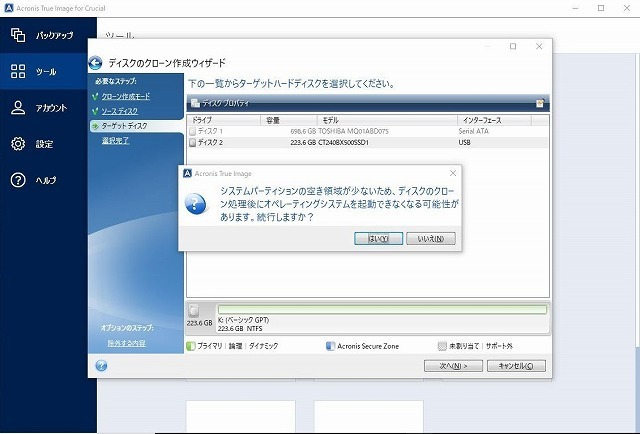
Task: Click いいえ(N) to cancel the warning
Action: [431, 238]
